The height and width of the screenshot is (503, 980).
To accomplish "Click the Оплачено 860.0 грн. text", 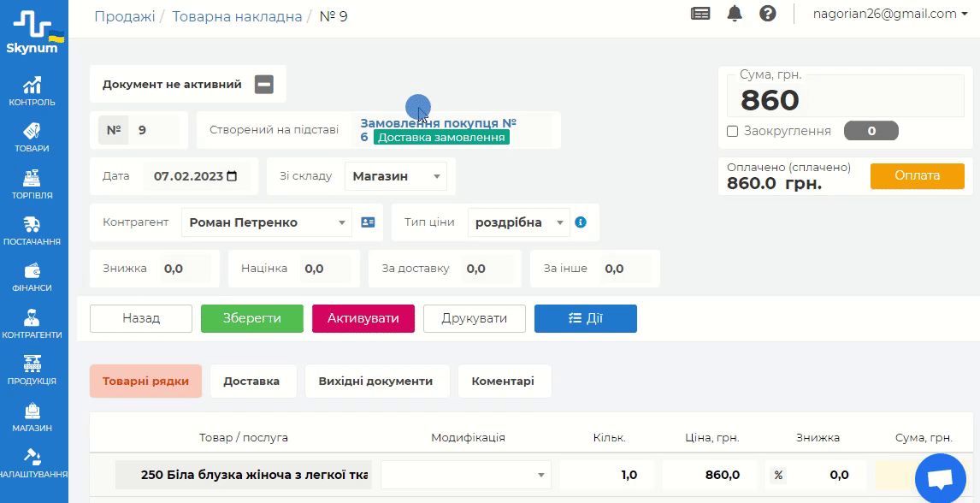I will tap(788, 176).
